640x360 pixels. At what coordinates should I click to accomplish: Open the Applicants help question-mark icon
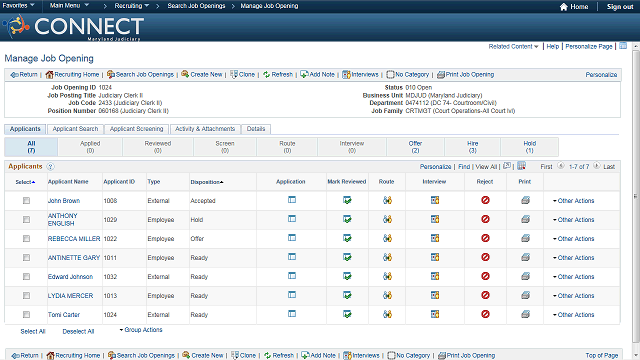[50, 167]
